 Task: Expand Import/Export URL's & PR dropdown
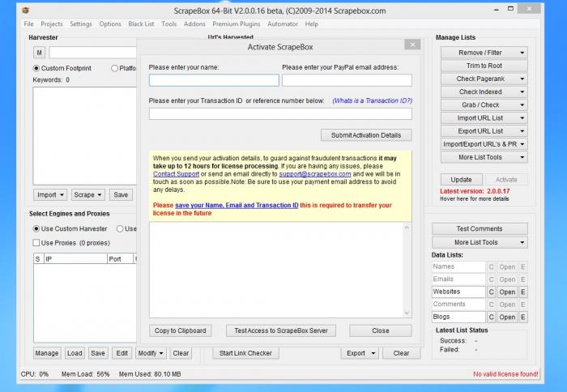click(x=484, y=144)
